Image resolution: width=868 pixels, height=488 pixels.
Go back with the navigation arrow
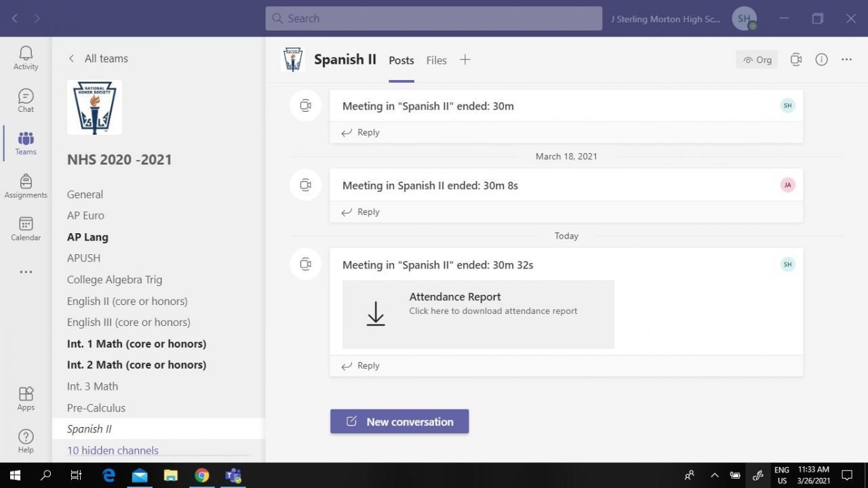tap(15, 18)
